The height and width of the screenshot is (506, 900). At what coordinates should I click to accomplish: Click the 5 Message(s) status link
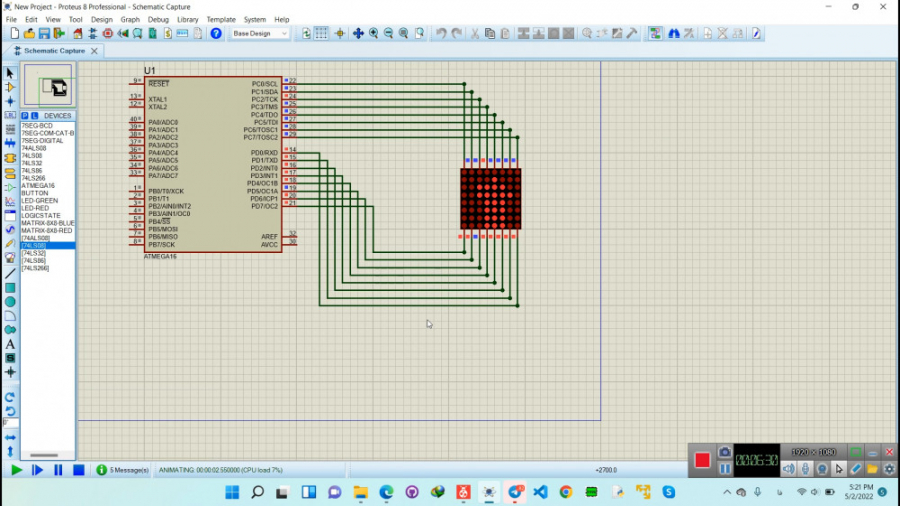[129, 470]
